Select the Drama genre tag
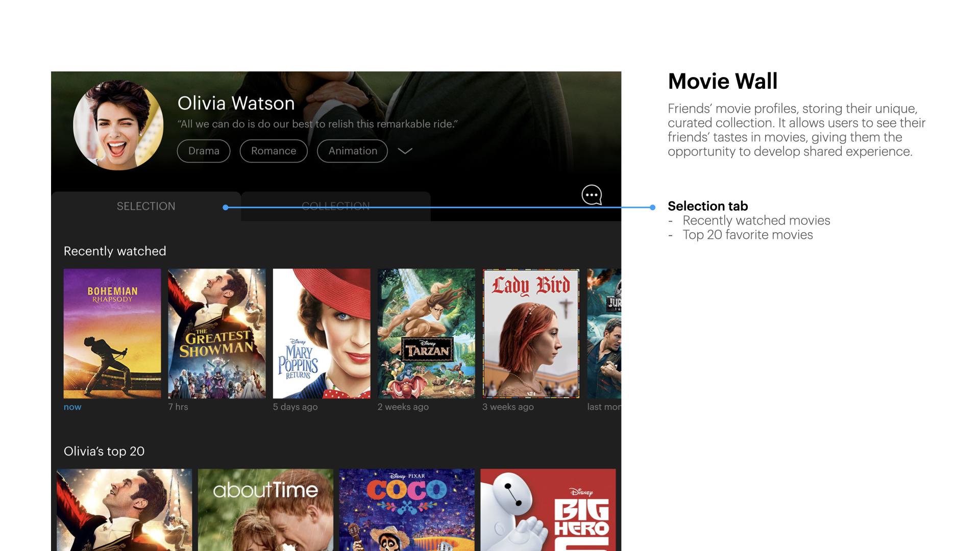980x551 pixels. (204, 151)
